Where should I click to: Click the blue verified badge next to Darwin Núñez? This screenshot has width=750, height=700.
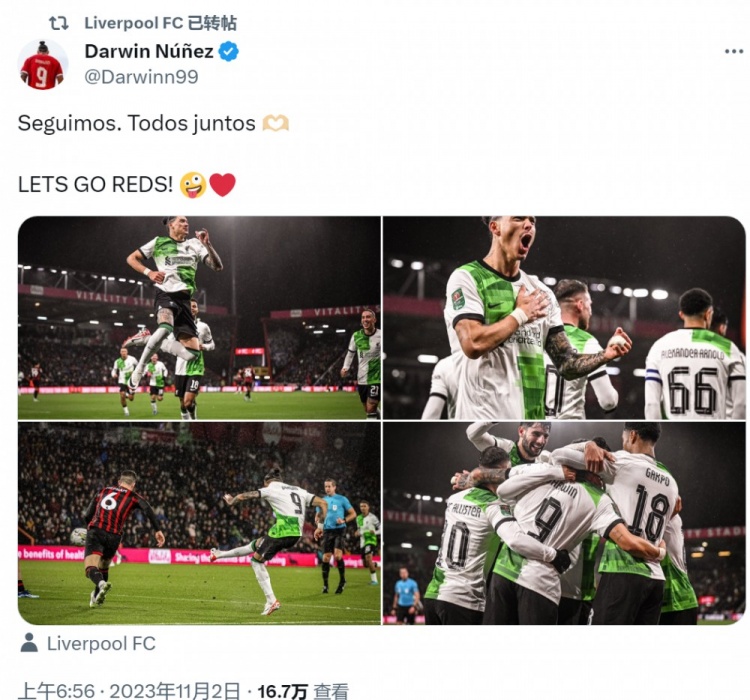click(x=229, y=51)
